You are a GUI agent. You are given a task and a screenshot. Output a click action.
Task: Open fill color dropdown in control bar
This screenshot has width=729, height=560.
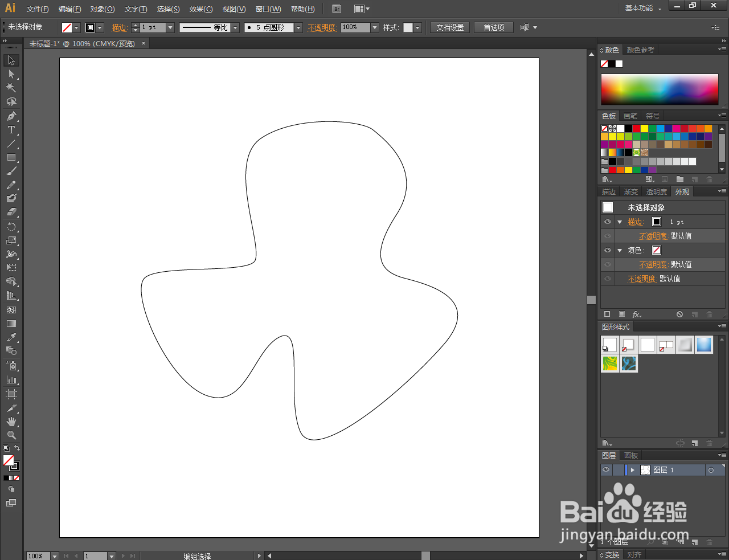(x=76, y=27)
